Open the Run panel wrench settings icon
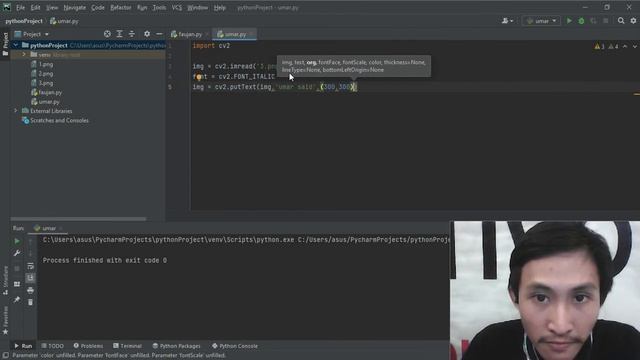Viewport: 640px width, 360px height. 17,253
